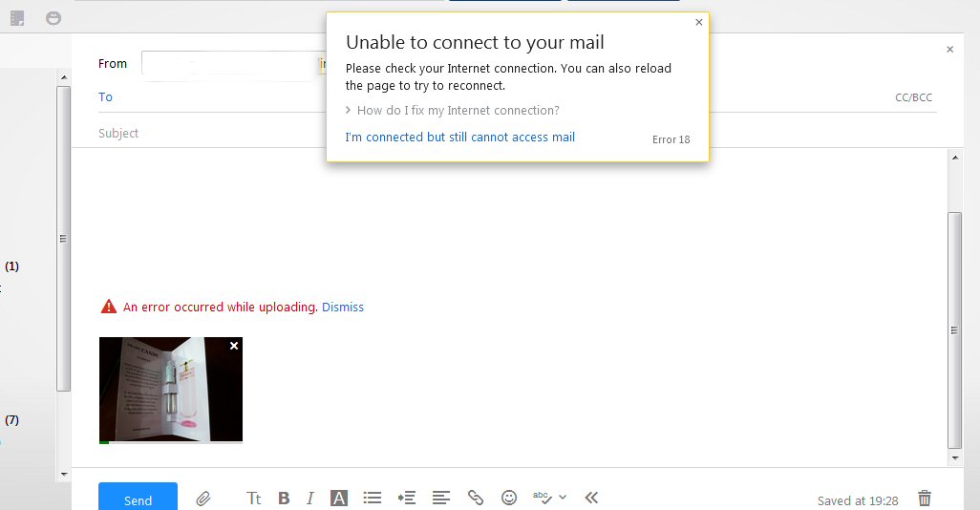Image resolution: width=980 pixels, height=510 pixels.
Task: Open the font size Tt option
Action: pyautogui.click(x=254, y=499)
